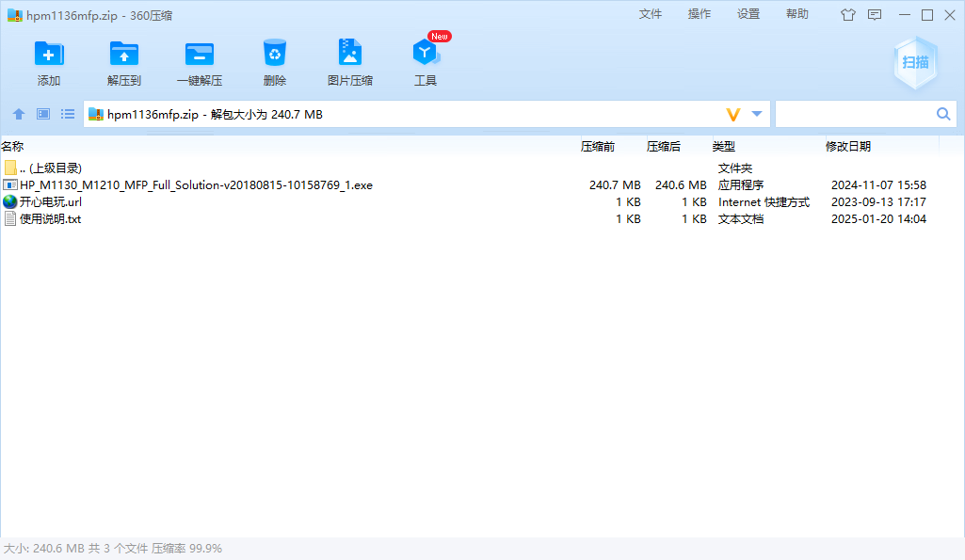
Task: Open the 帮助 (Help) menu
Action: (797, 14)
